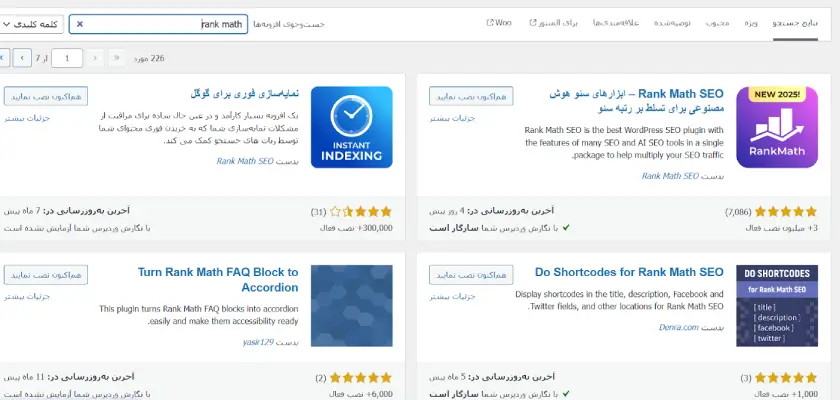Image resolution: width=840 pixels, height=400 pixels.
Task: Click the +6,000 نصب فعال text
Action: [361, 394]
